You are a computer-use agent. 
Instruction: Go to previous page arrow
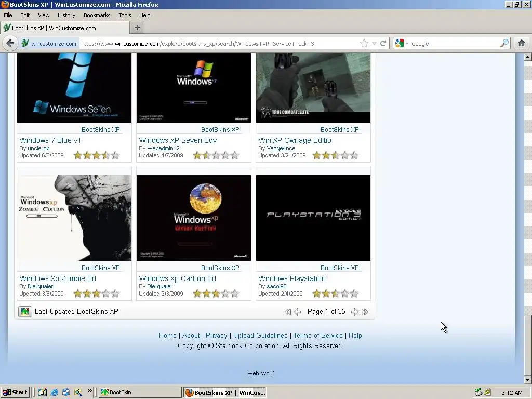pos(297,312)
